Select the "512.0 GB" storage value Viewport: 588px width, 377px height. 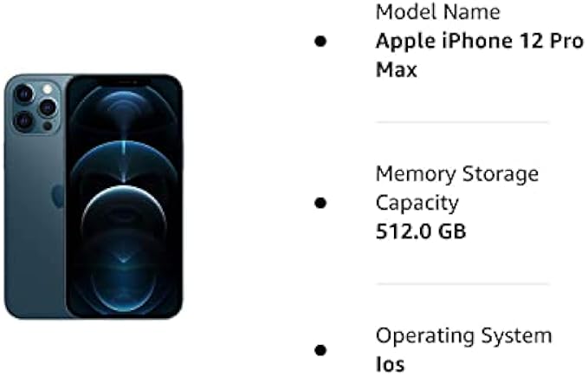(x=421, y=231)
